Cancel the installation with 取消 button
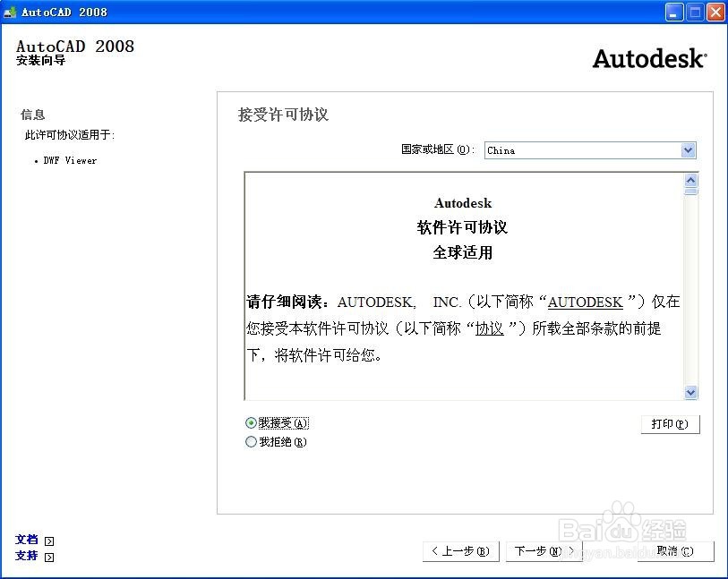The image size is (728, 579). click(x=675, y=551)
